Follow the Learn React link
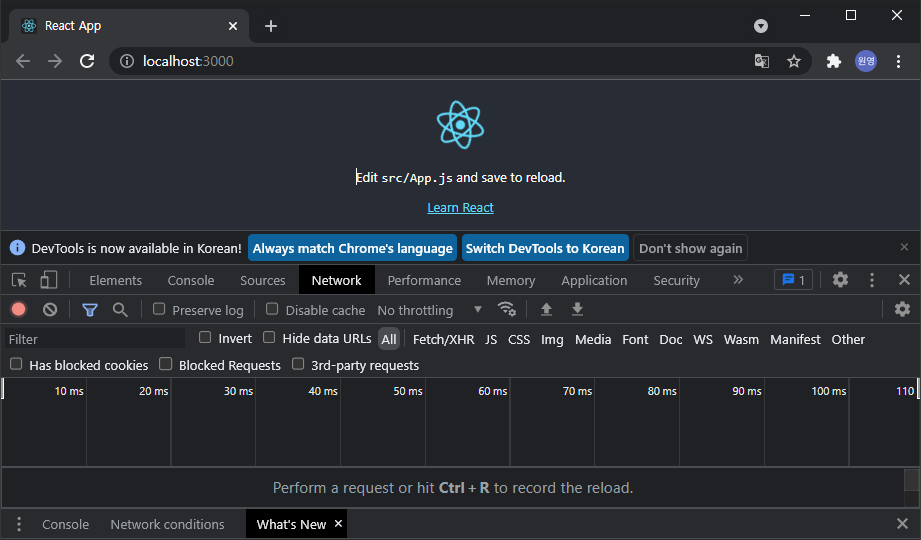This screenshot has width=921, height=540. pos(460,207)
